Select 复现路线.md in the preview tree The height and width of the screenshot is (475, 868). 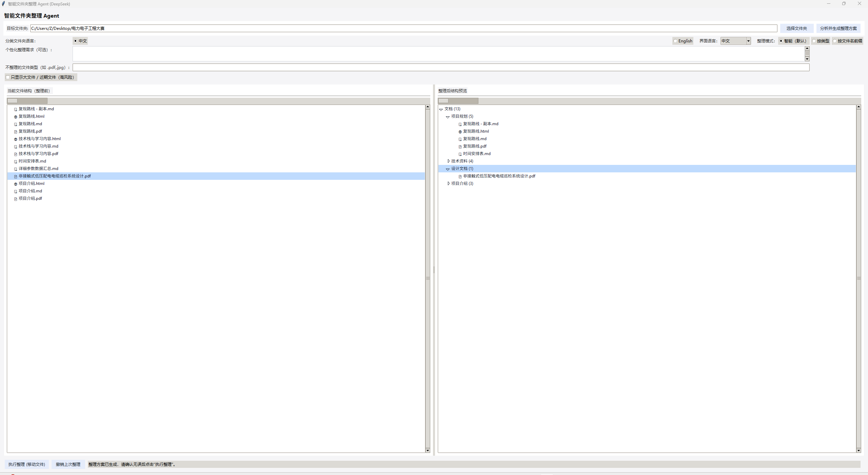475,139
